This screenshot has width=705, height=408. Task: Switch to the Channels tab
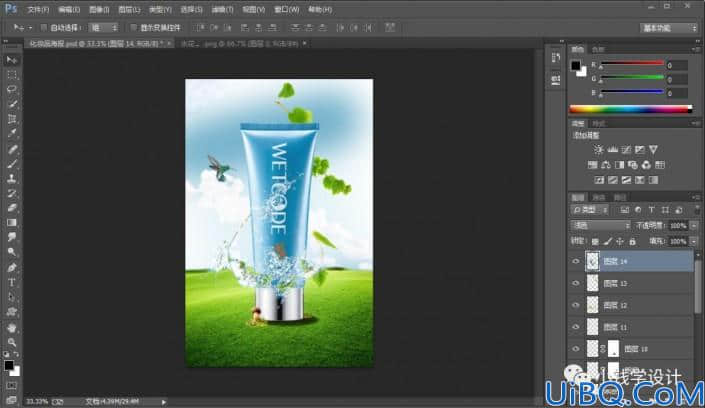point(599,197)
